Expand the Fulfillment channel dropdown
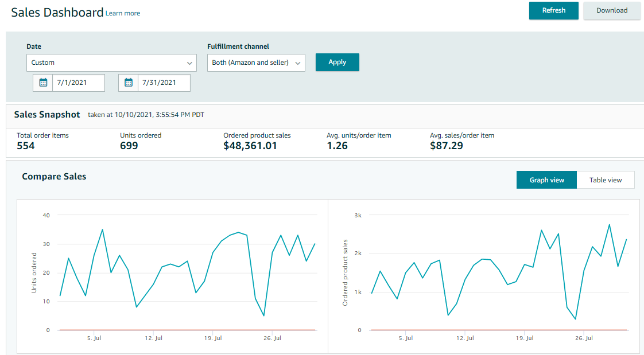Viewport: 644px width, 355px height. [256, 63]
